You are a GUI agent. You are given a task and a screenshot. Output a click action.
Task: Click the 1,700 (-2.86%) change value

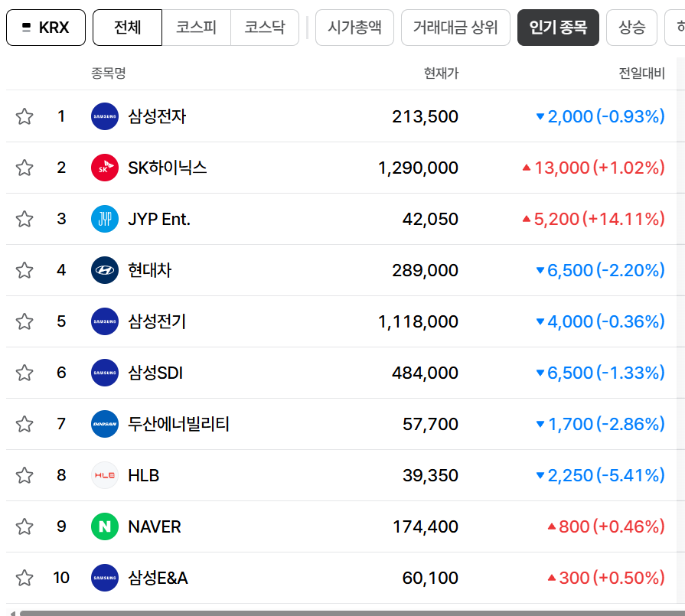click(x=601, y=424)
